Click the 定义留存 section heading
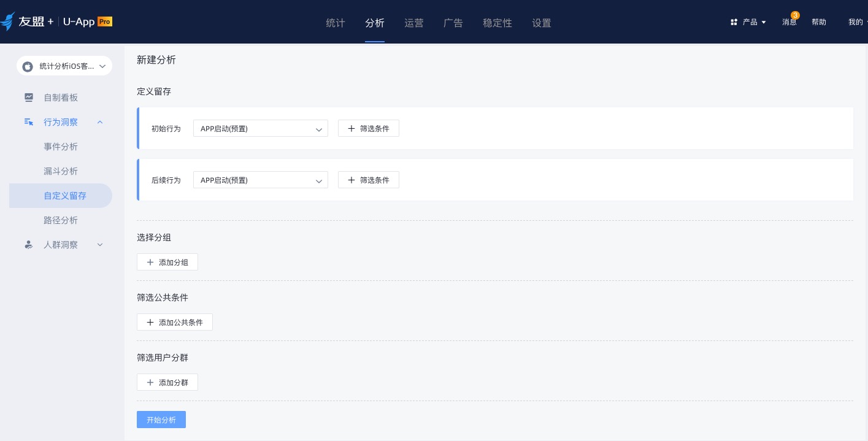The image size is (868, 441). pyautogui.click(x=154, y=91)
